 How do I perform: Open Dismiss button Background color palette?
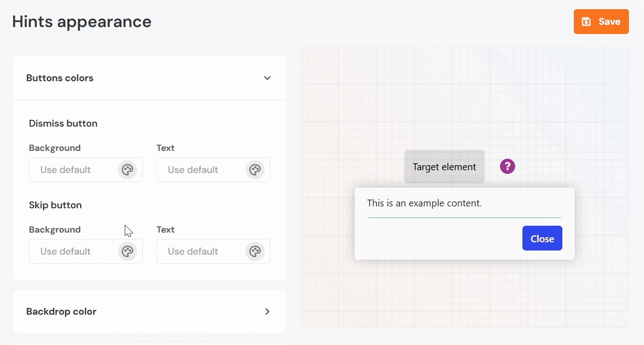128,170
